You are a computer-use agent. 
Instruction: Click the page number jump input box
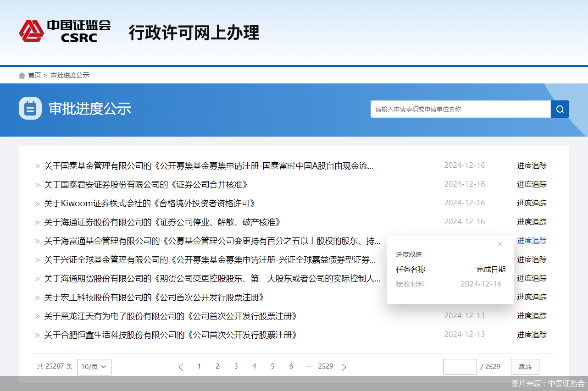(x=459, y=367)
